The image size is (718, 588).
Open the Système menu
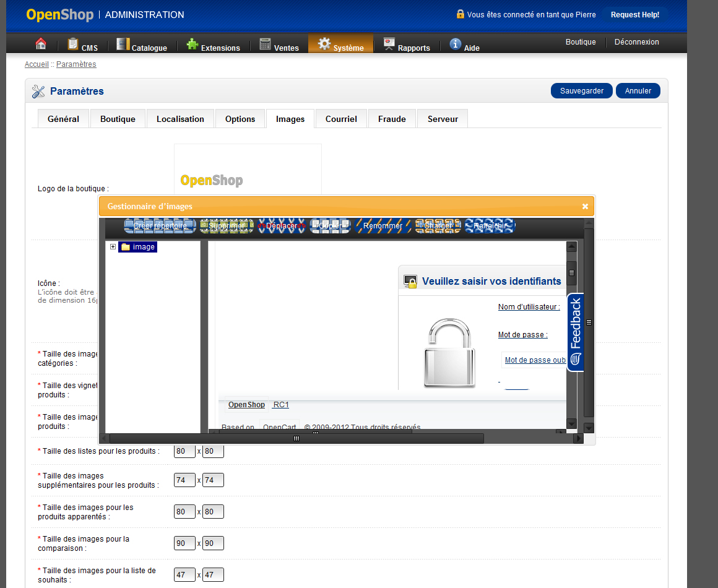tap(340, 44)
